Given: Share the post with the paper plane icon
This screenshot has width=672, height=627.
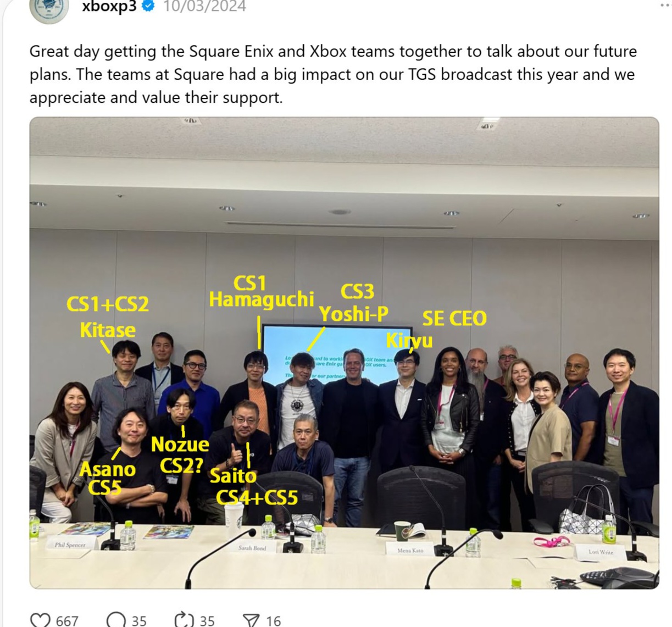Looking at the screenshot, I should [x=251, y=620].
